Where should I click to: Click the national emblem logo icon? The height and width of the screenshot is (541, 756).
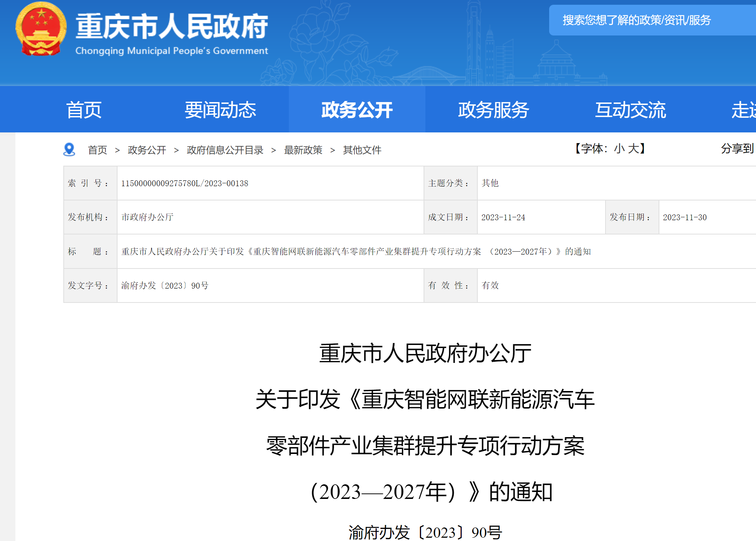pos(41,29)
